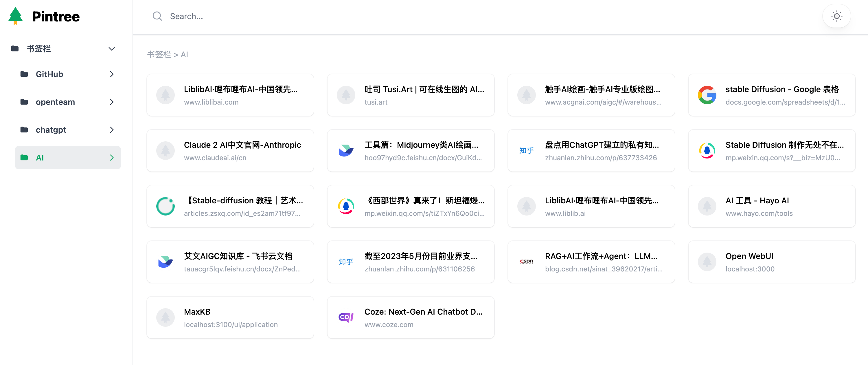Click Zhihu icon on 盘点用ChatGPT bookmark
868x365 pixels.
[x=526, y=150]
